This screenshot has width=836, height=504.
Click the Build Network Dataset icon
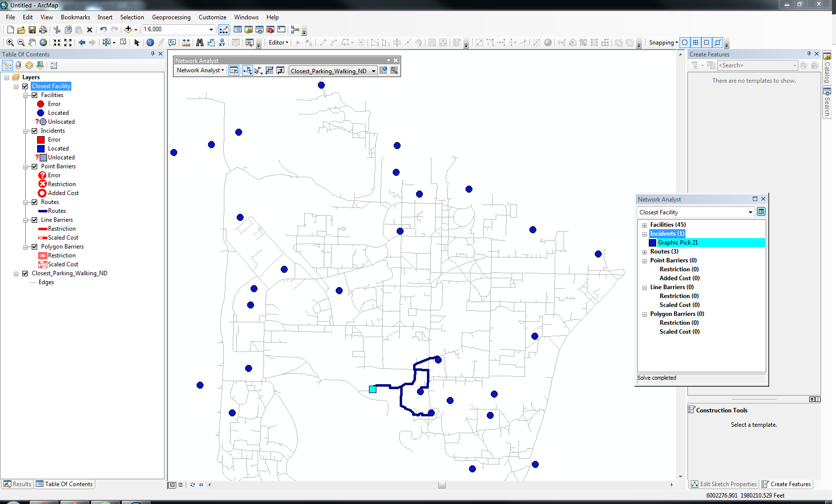tap(394, 71)
